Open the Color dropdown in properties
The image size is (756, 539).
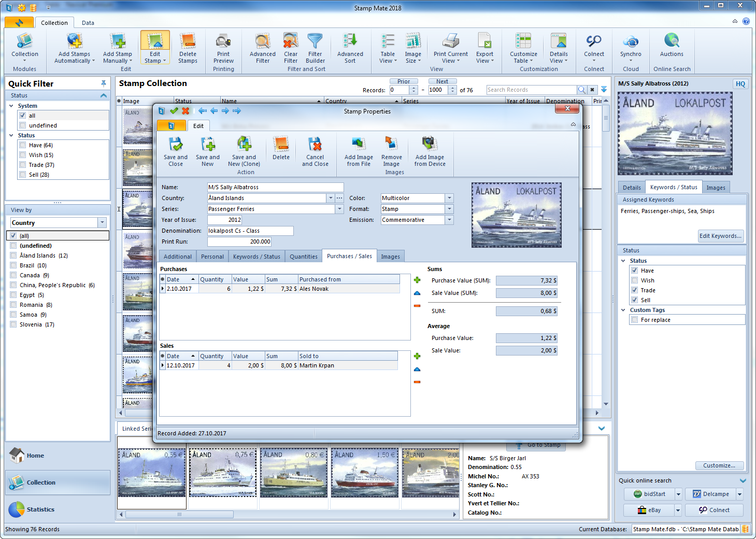(x=449, y=198)
